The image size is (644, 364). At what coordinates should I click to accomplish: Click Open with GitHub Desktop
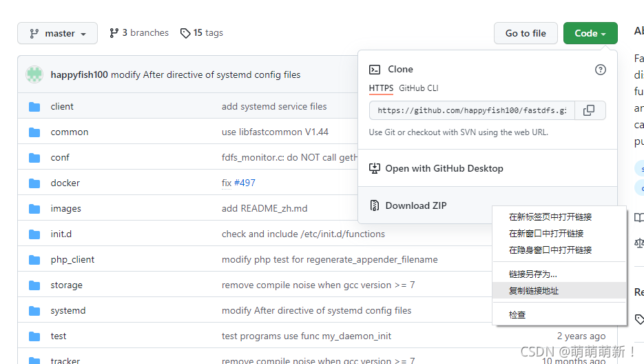[x=444, y=169]
